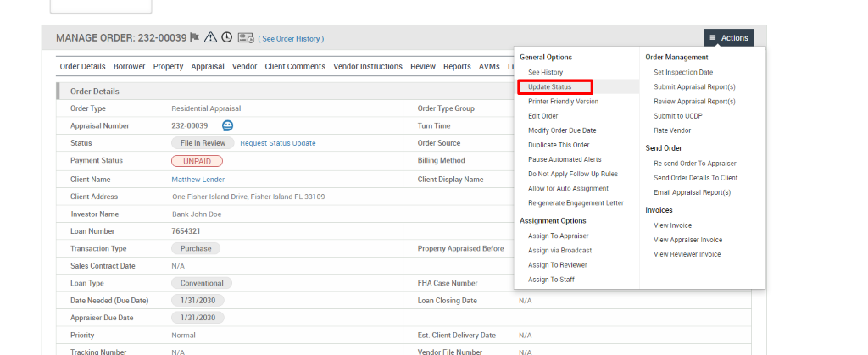Select Re-generate Engagement Letter option

[x=576, y=203]
